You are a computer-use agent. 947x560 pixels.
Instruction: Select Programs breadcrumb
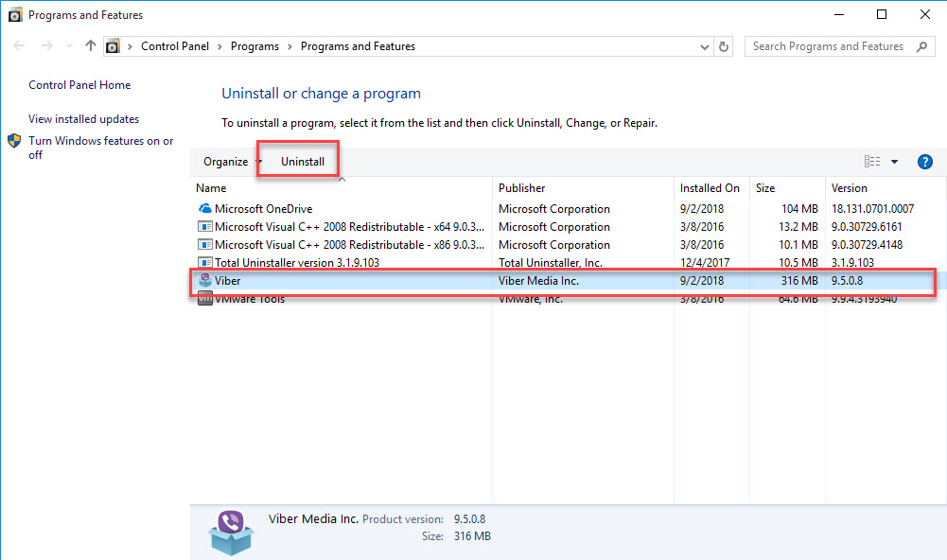click(x=254, y=46)
